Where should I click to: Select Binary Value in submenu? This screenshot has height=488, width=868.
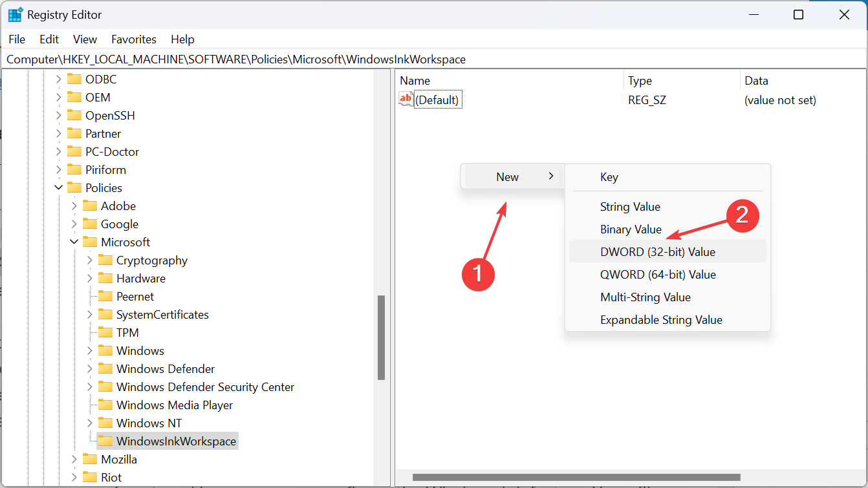coord(667,229)
